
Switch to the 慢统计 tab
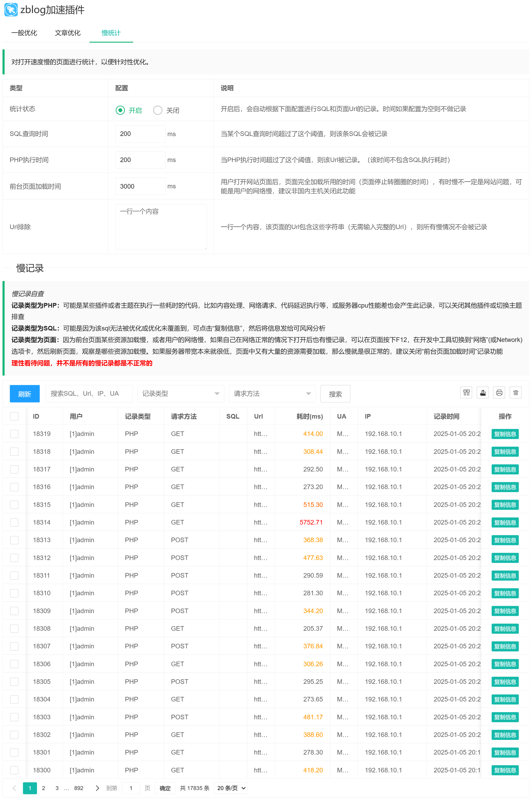coord(111,33)
